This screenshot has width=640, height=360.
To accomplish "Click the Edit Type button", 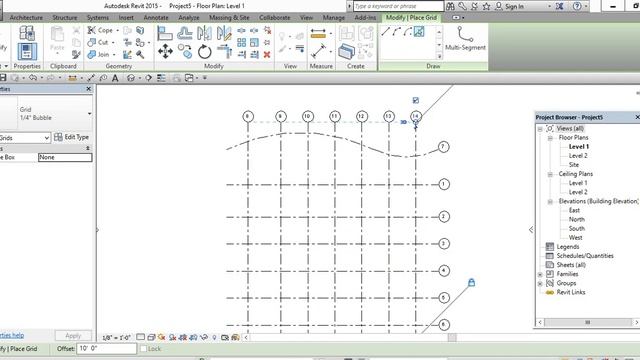I will tap(71, 137).
